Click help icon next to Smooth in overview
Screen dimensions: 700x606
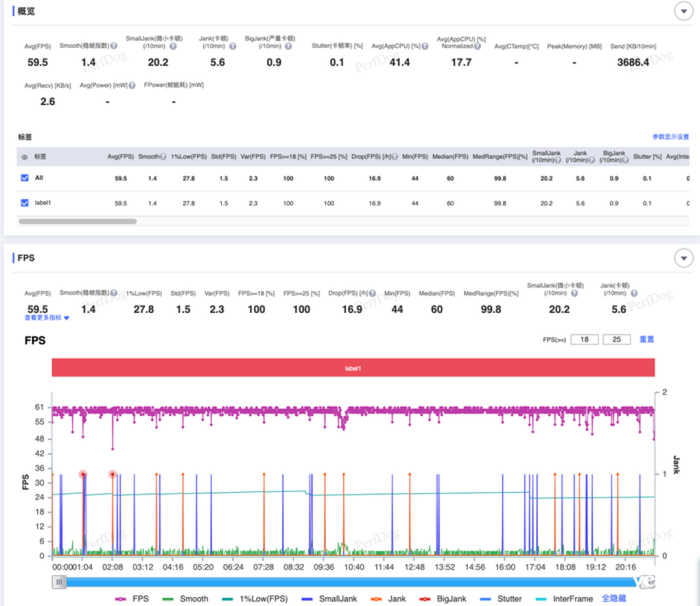pos(114,45)
